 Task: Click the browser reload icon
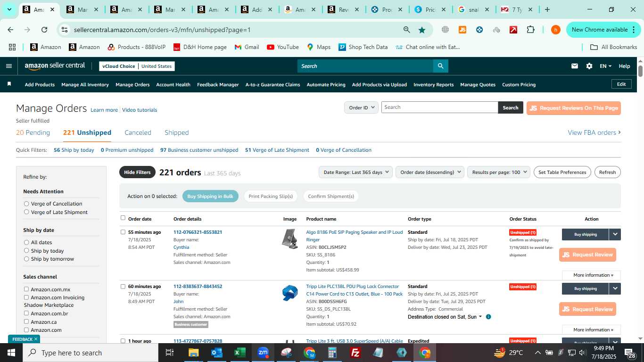pos(44,30)
